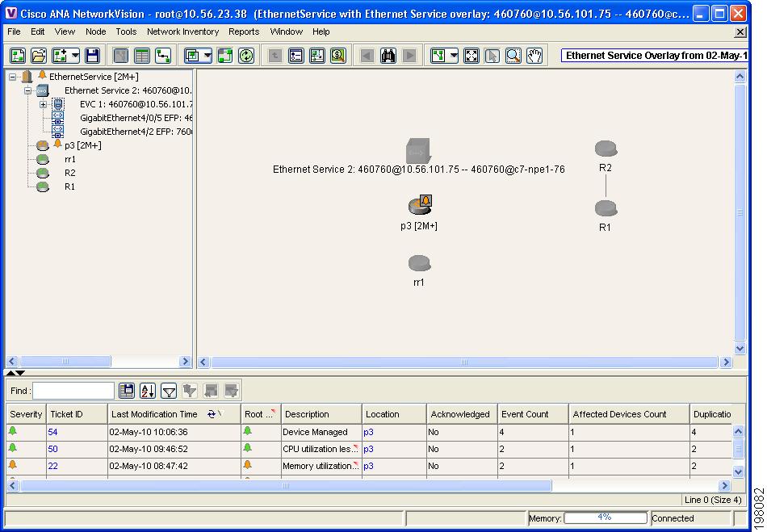Click the Layout Map icon
This screenshot has height=532, width=767.
point(438,55)
